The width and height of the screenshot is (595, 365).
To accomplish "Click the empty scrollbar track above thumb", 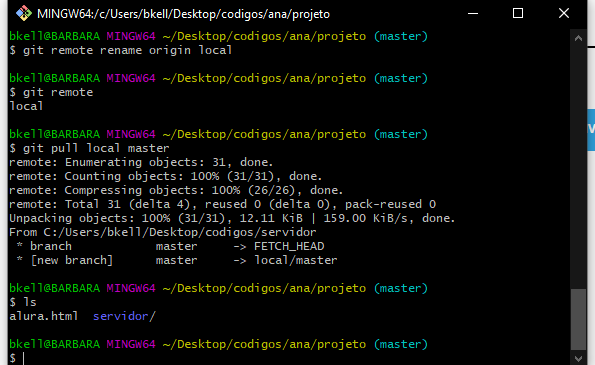I will [x=578, y=167].
